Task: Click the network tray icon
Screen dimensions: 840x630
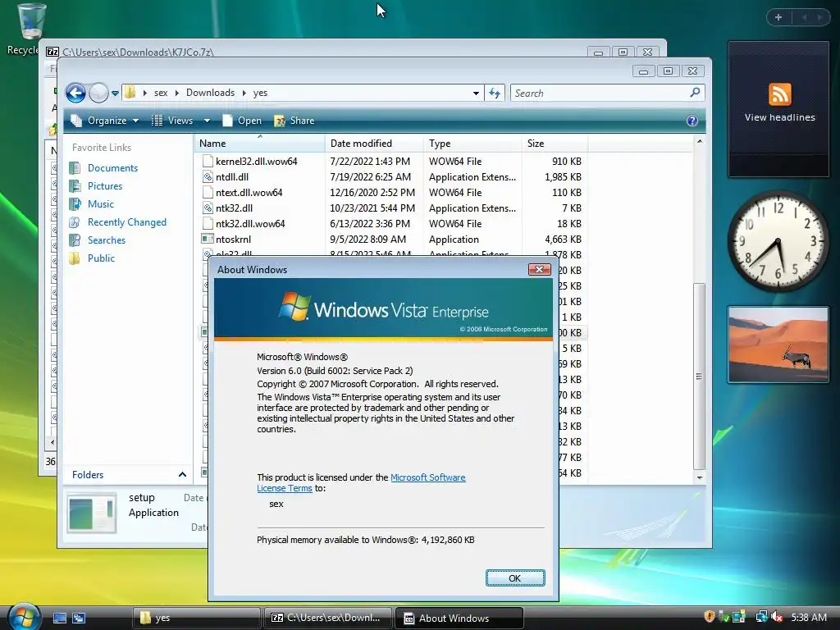Action: coord(761,617)
